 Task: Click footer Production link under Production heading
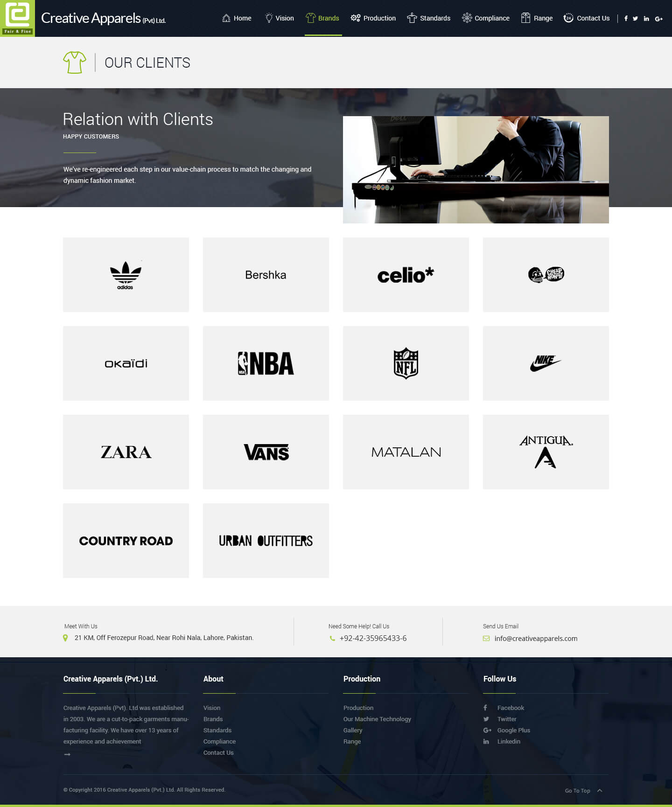(358, 708)
